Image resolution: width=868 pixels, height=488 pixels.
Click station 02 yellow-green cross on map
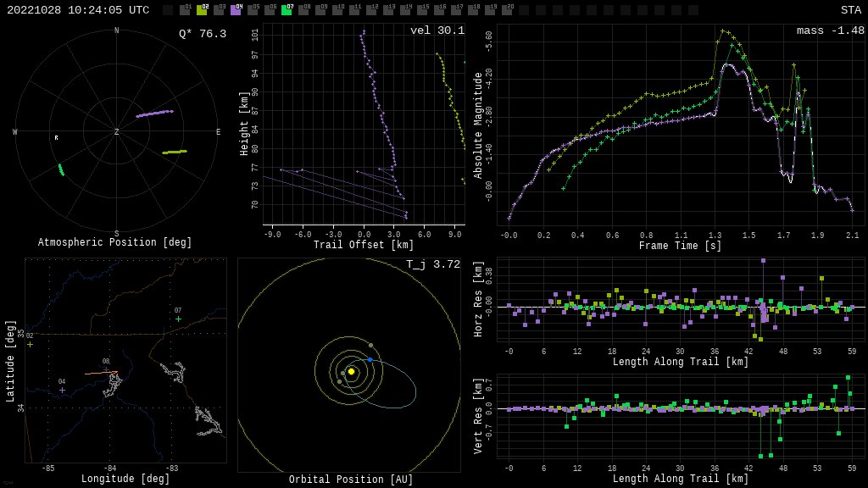click(x=30, y=344)
